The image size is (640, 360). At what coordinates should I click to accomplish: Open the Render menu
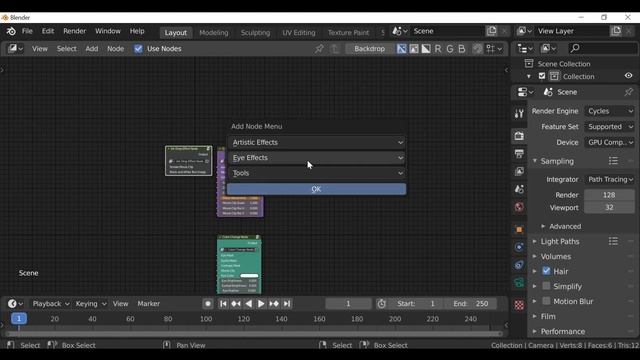coord(75,31)
